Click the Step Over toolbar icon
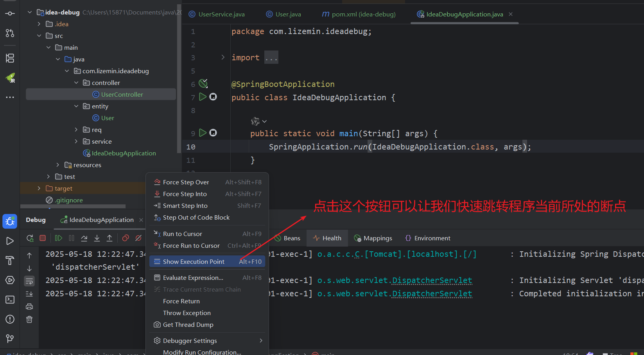 click(84, 238)
